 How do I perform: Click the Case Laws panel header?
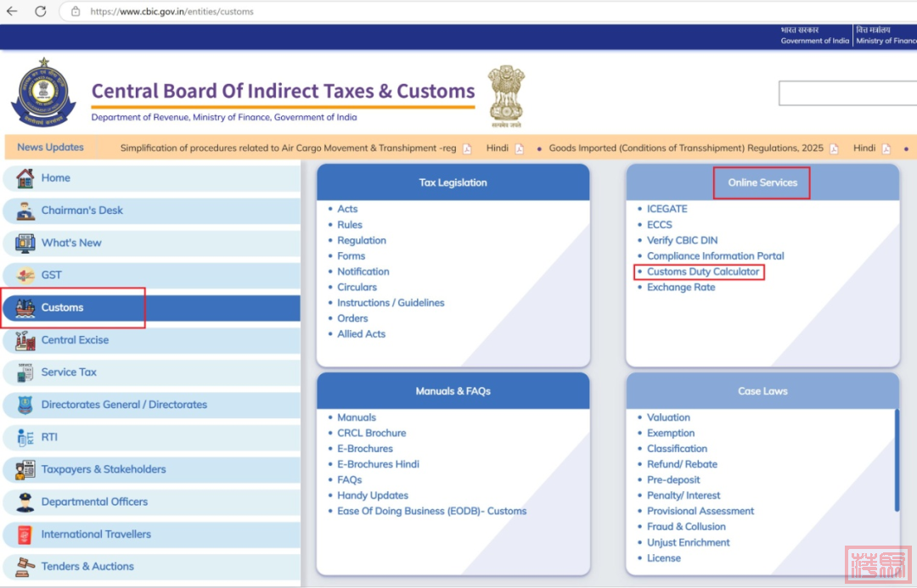coord(762,391)
